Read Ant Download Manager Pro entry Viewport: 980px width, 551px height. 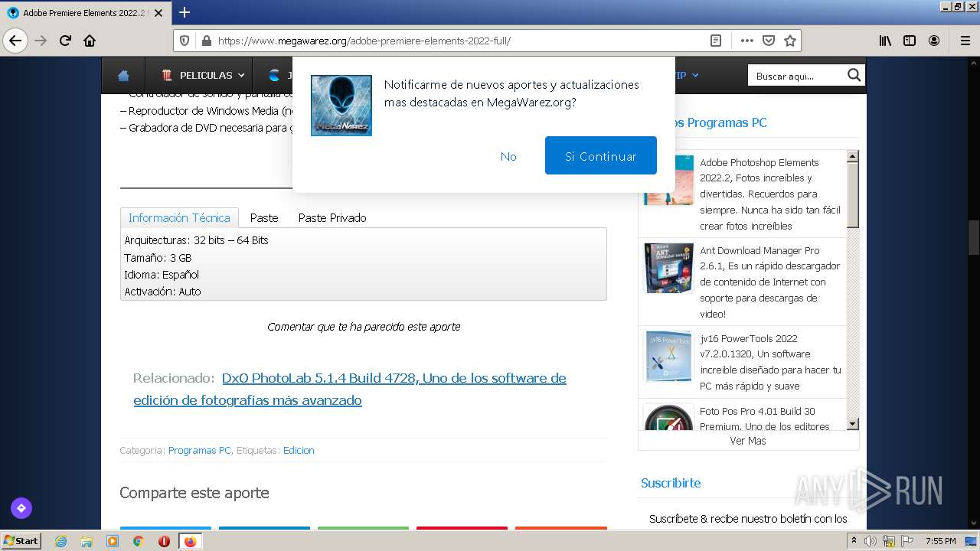click(770, 282)
